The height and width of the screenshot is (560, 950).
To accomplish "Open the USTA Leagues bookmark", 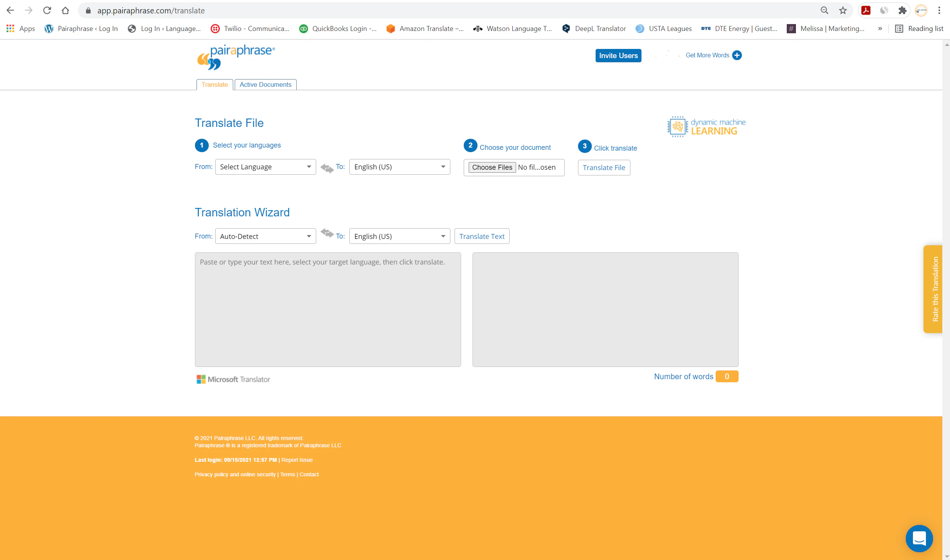I will pyautogui.click(x=663, y=29).
